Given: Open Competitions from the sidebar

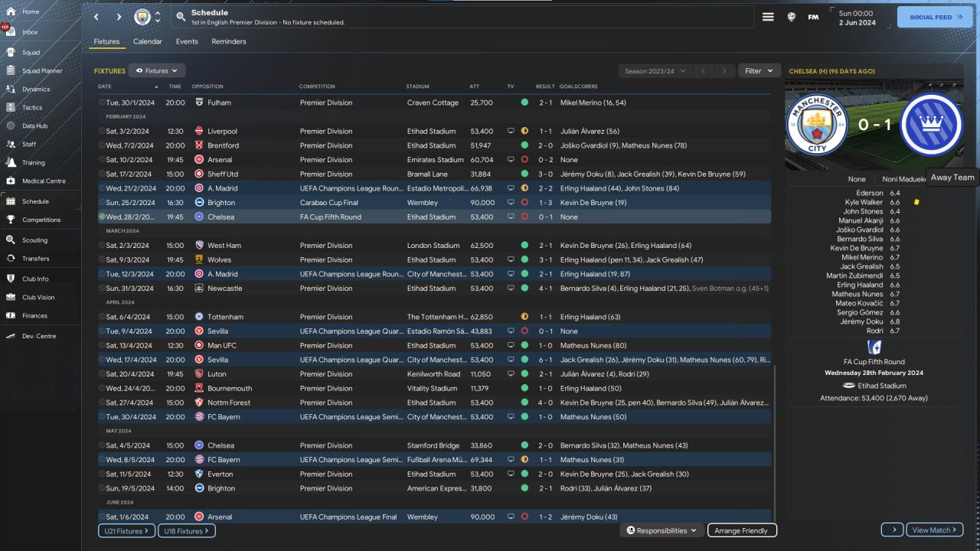Looking at the screenshot, I should point(41,220).
